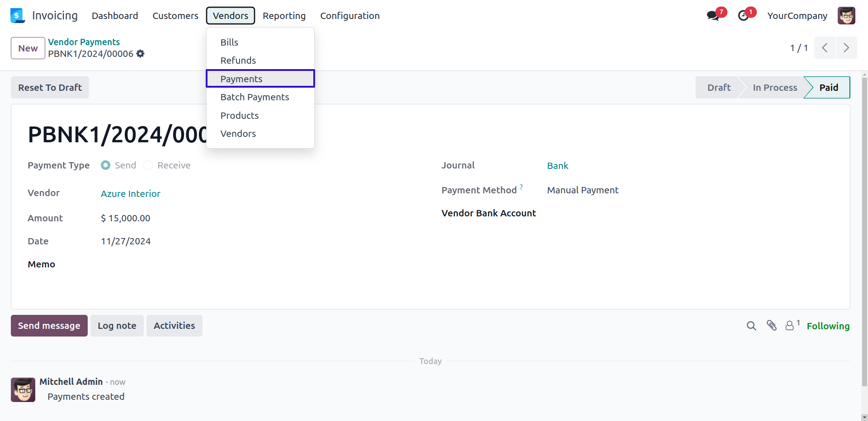
Task: Open the Azure Interior vendor link
Action: 130,194
